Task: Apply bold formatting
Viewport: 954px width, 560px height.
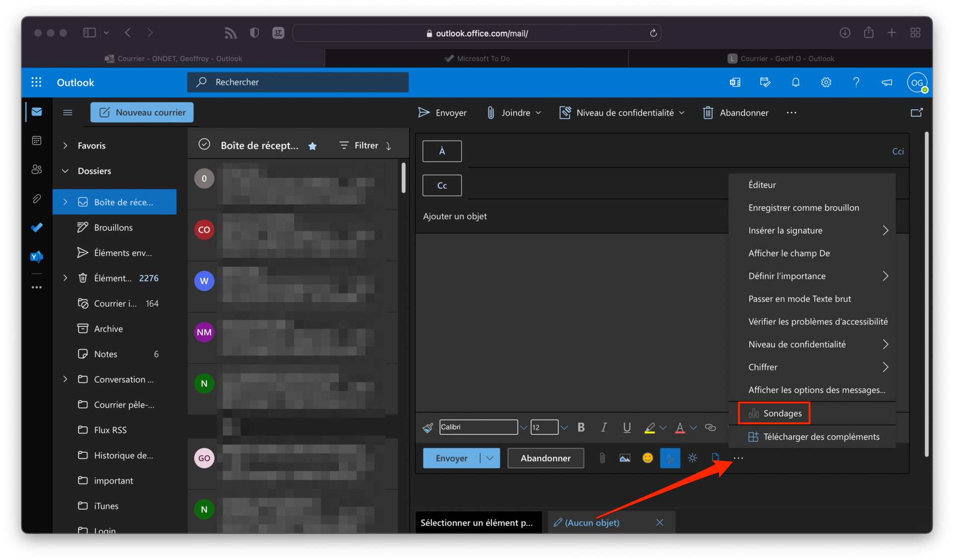Action: click(581, 427)
